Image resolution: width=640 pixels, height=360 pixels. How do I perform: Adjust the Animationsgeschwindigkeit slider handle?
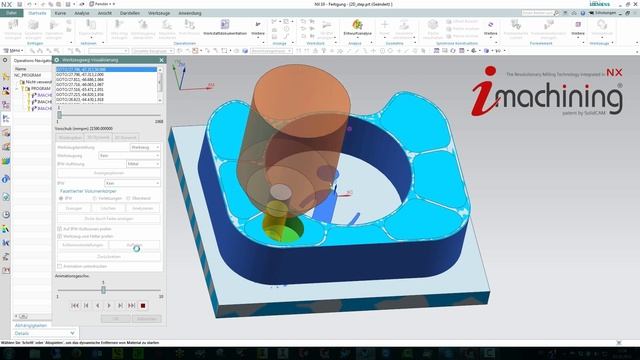pyautogui.click(x=103, y=290)
